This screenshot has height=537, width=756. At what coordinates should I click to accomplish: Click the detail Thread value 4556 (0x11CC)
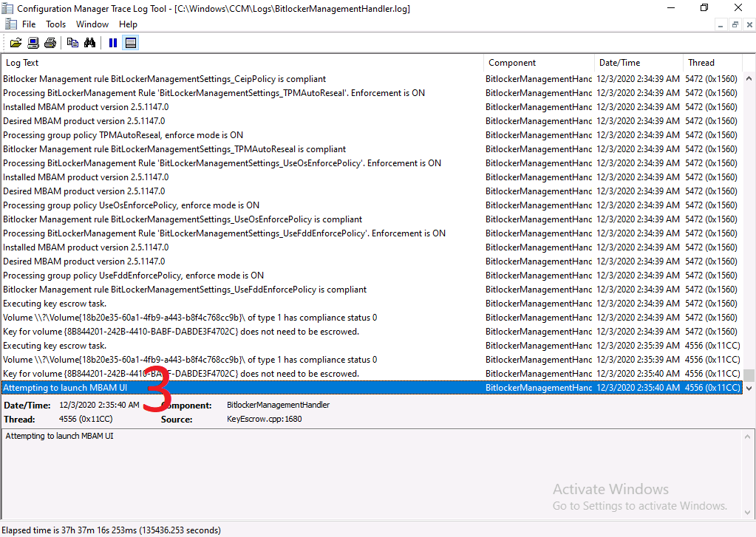[86, 419]
